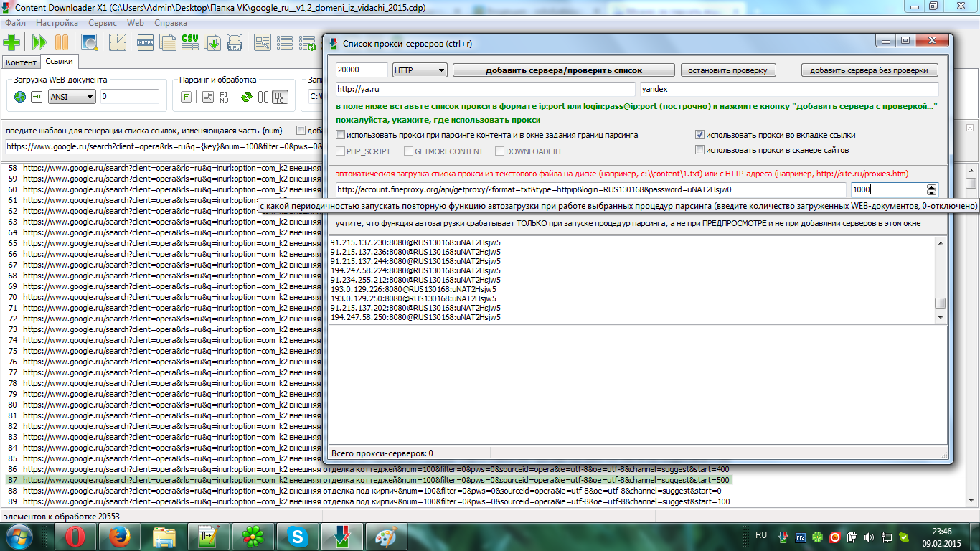
Task: Select link row 87 in main window
Action: point(369,480)
